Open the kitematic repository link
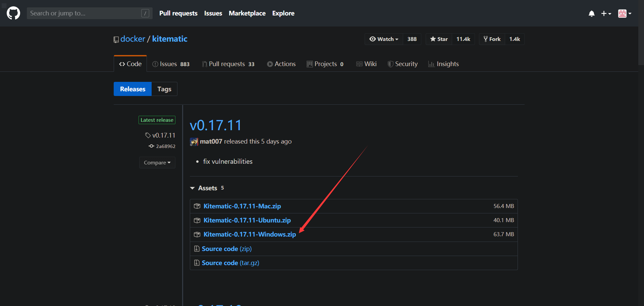644x306 pixels. point(170,39)
